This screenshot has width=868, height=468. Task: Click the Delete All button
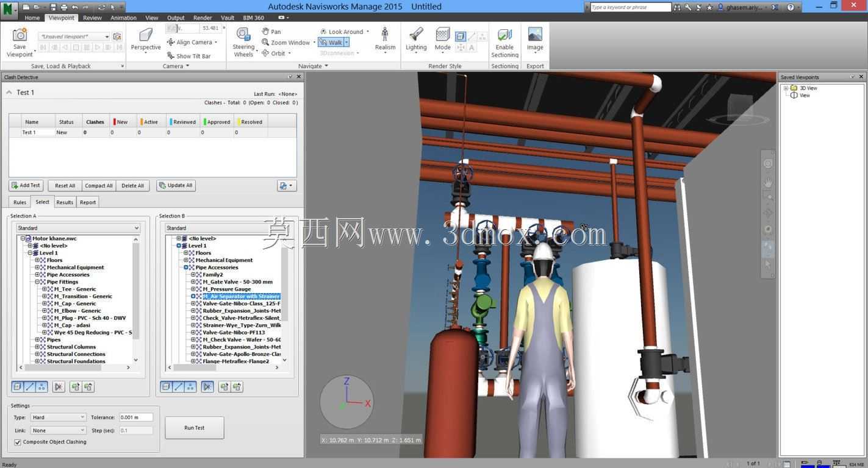tap(132, 185)
